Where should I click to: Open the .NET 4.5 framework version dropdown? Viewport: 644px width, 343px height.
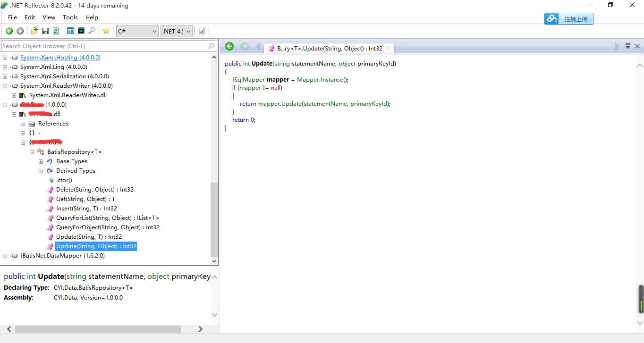tap(177, 31)
